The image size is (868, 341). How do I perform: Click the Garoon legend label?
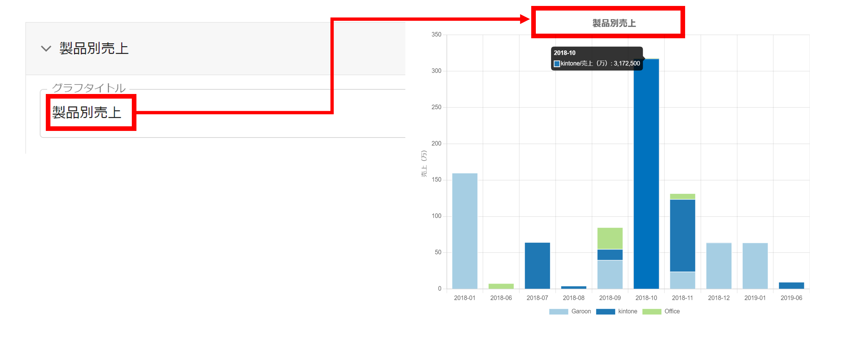581,311
